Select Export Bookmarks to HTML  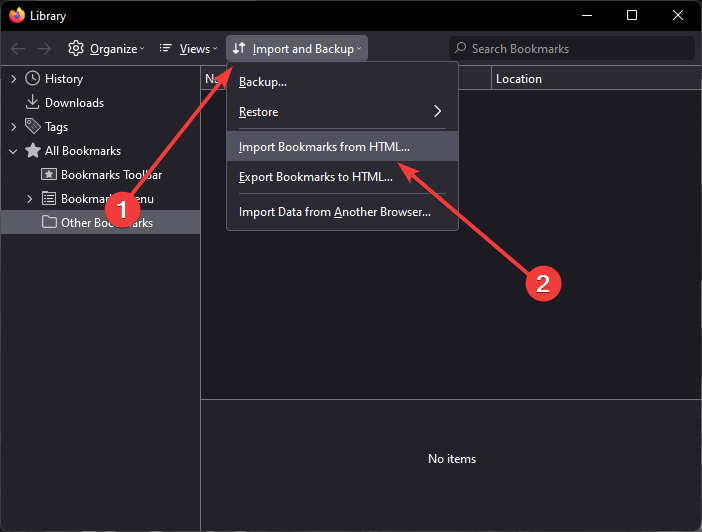pyautogui.click(x=315, y=178)
